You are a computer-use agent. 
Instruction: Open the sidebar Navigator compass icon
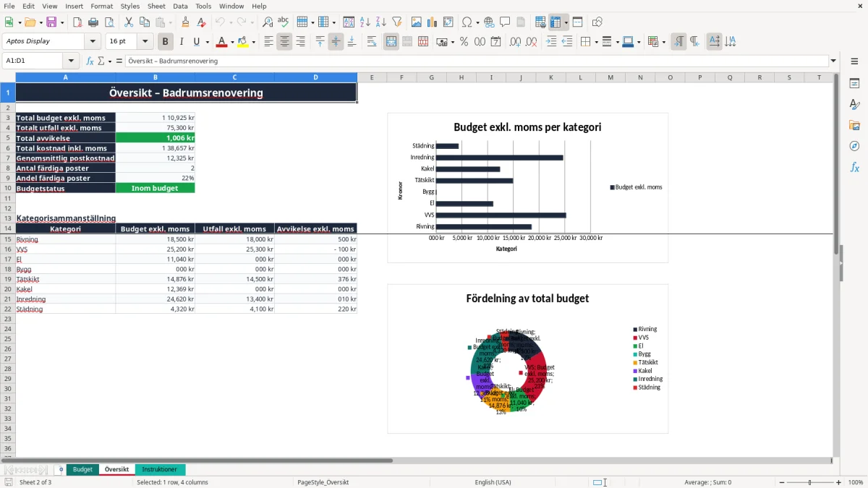click(854, 146)
